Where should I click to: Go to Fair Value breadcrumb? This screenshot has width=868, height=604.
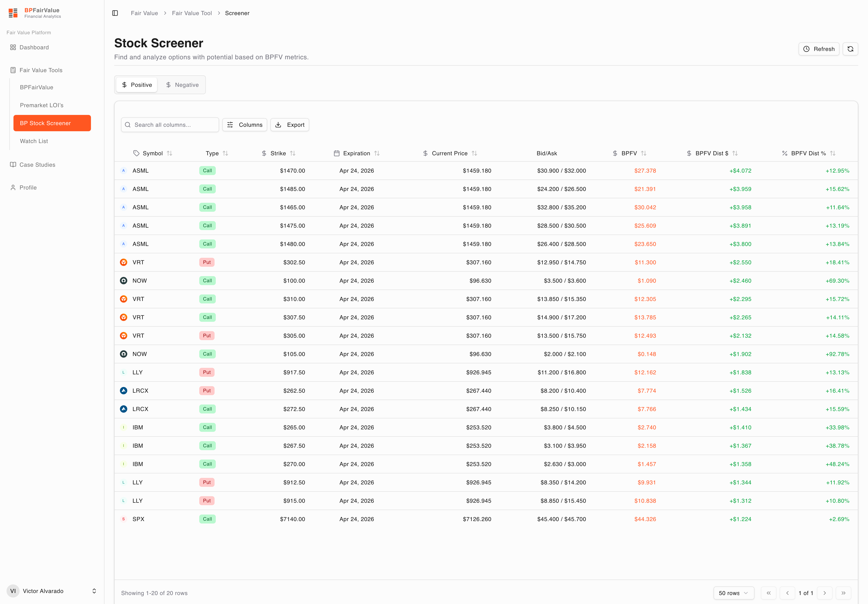pos(144,13)
